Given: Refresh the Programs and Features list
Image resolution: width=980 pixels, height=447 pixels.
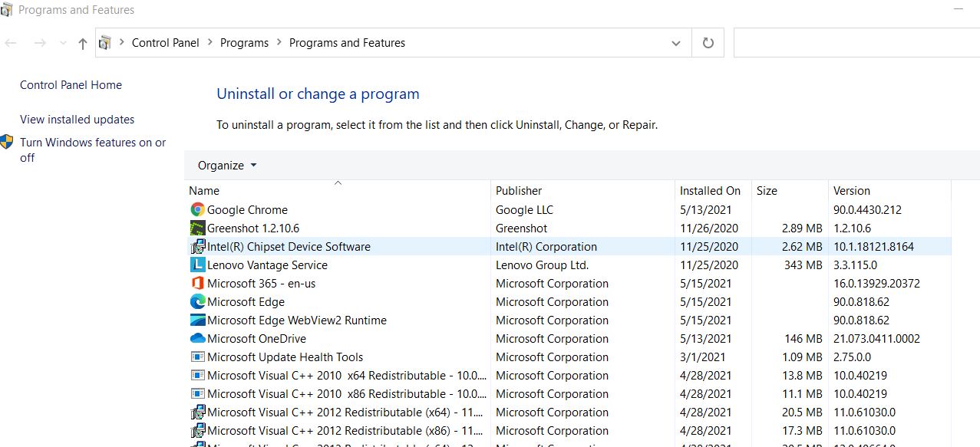Looking at the screenshot, I should pyautogui.click(x=708, y=43).
